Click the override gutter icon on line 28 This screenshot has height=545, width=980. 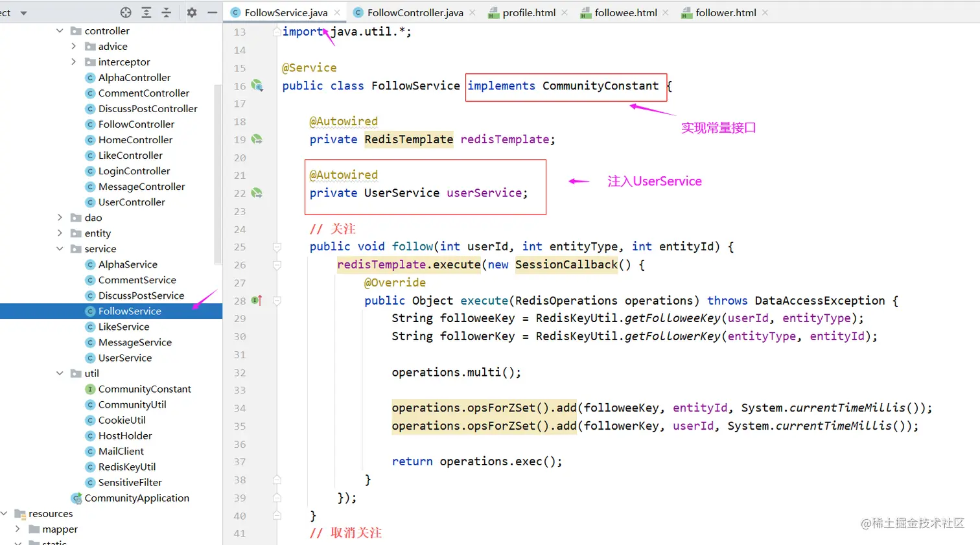257,300
